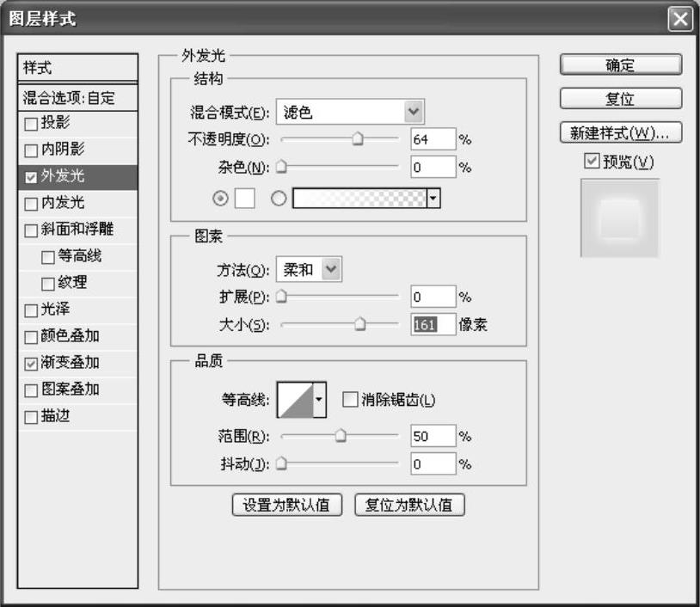Click the 抖动 jitter slider handle
The width and height of the screenshot is (700, 607).
[x=281, y=463]
